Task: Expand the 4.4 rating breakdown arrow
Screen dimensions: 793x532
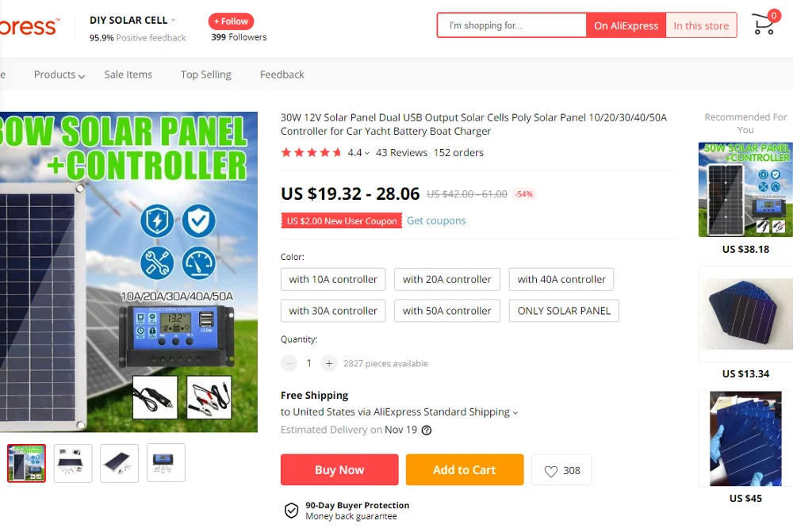Action: [x=367, y=153]
